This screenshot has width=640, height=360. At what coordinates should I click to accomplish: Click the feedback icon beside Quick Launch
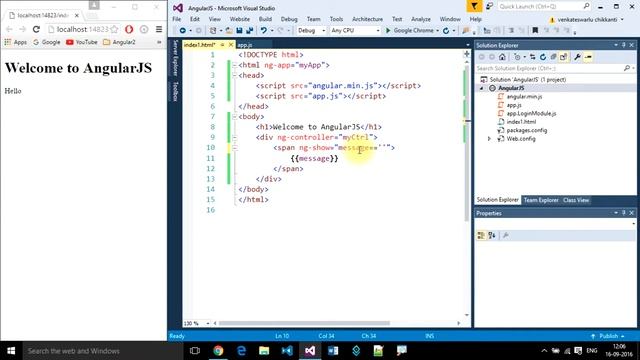point(489,7)
